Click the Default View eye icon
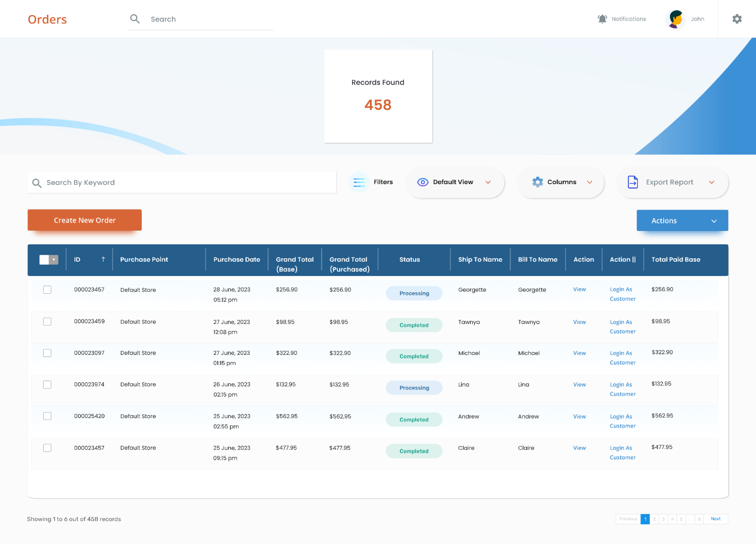Screen dimensions: 756x544 [x=422, y=182]
